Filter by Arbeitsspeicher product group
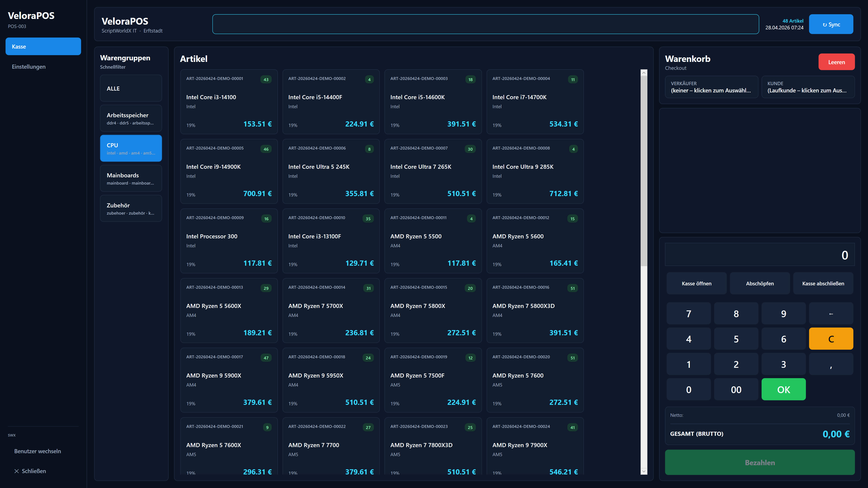The height and width of the screenshot is (488, 868). tap(131, 118)
